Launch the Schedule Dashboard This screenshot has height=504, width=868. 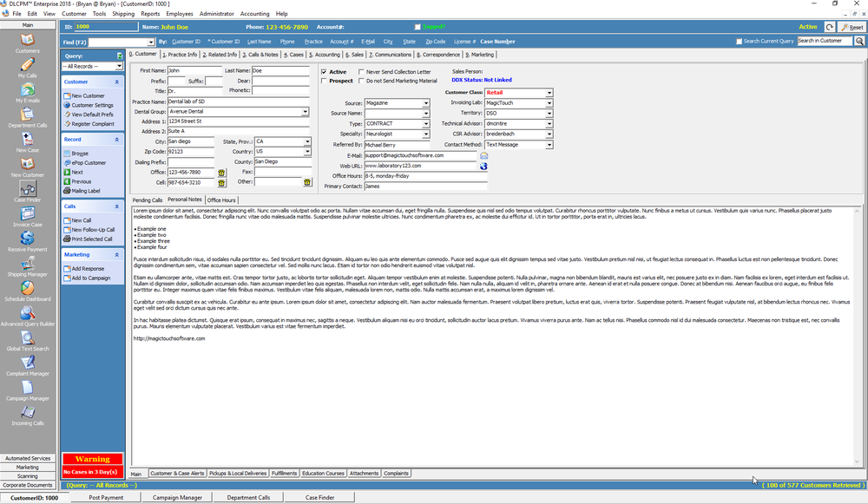tap(26, 291)
